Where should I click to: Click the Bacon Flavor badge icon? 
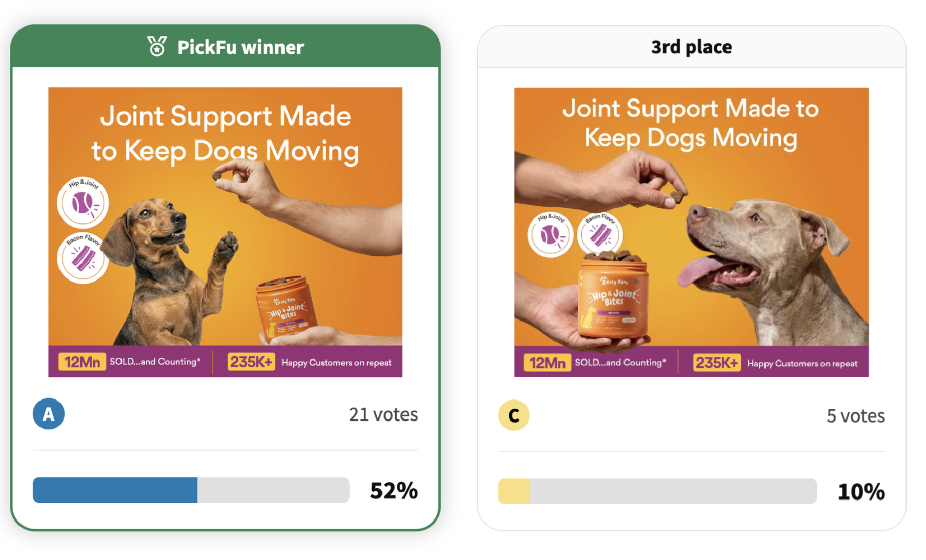coord(83,258)
